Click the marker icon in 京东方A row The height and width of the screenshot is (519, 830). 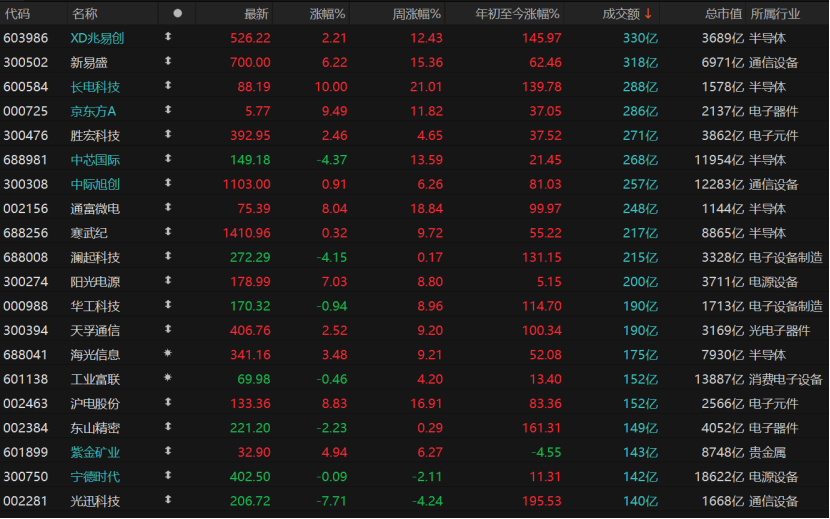pos(168,110)
